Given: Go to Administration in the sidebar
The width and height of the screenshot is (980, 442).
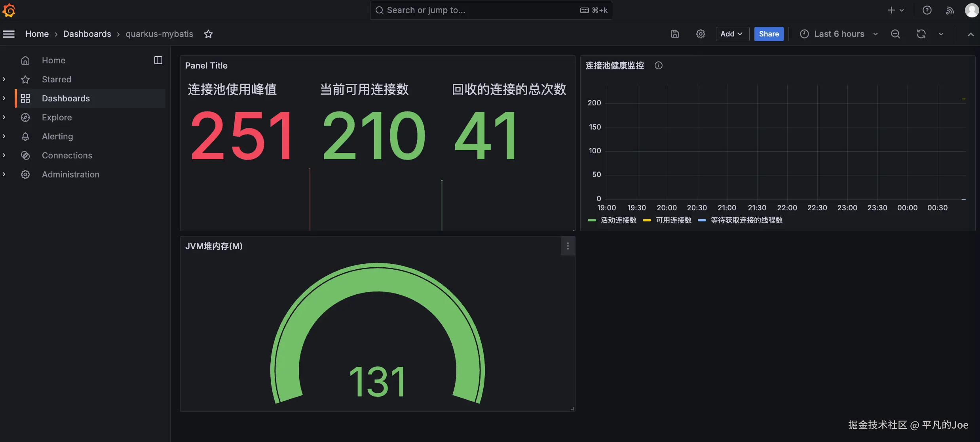Looking at the screenshot, I should (x=70, y=174).
